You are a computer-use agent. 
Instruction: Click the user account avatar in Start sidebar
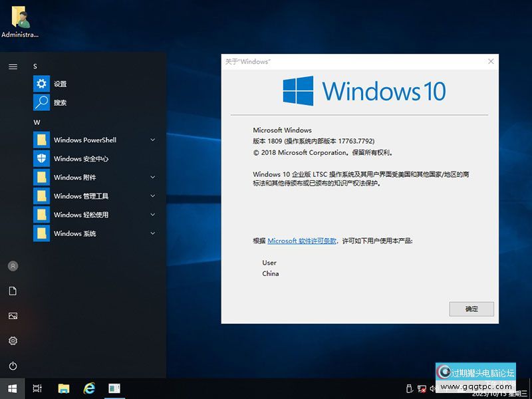pyautogui.click(x=13, y=266)
